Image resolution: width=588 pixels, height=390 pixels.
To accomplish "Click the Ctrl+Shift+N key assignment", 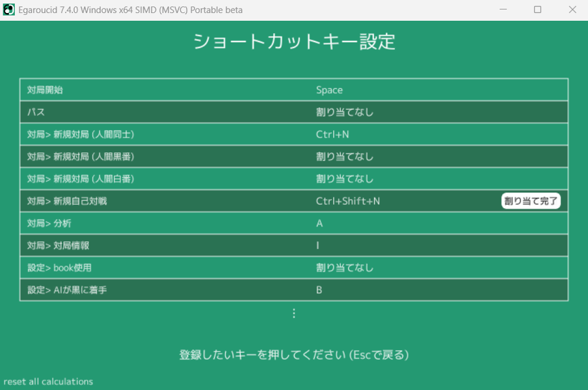I will tap(348, 201).
